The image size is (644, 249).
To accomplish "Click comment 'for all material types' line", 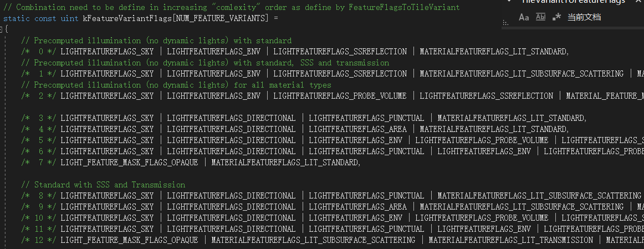I will pyautogui.click(x=177, y=85).
